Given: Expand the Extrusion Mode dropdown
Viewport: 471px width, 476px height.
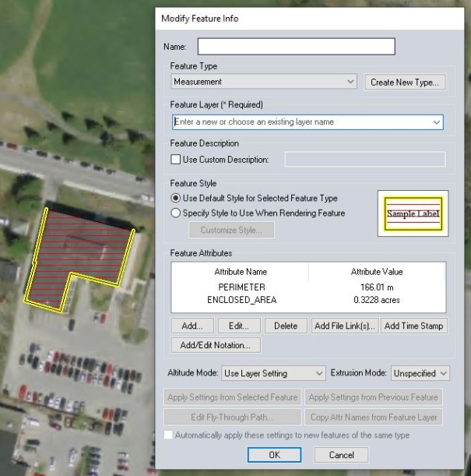Looking at the screenshot, I should [420, 374].
